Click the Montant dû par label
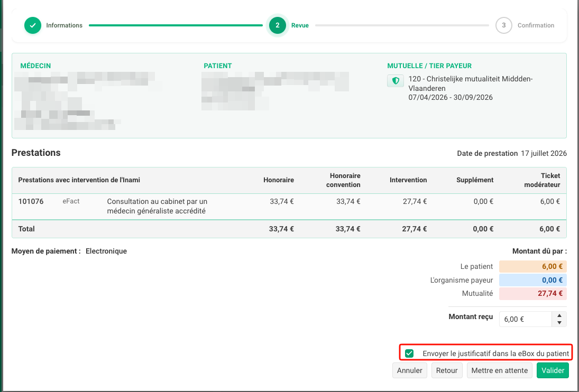Image resolution: width=579 pixels, height=392 pixels. (x=539, y=251)
